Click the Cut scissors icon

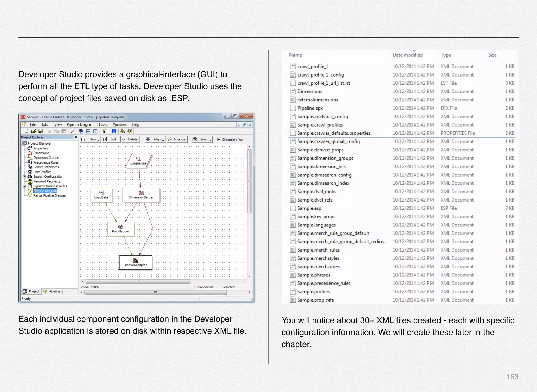click(x=49, y=131)
